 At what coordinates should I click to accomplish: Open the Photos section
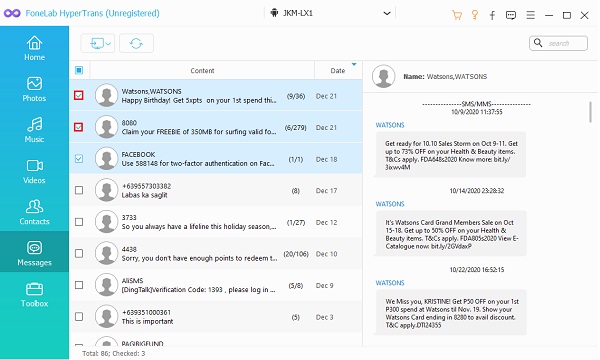[34, 89]
